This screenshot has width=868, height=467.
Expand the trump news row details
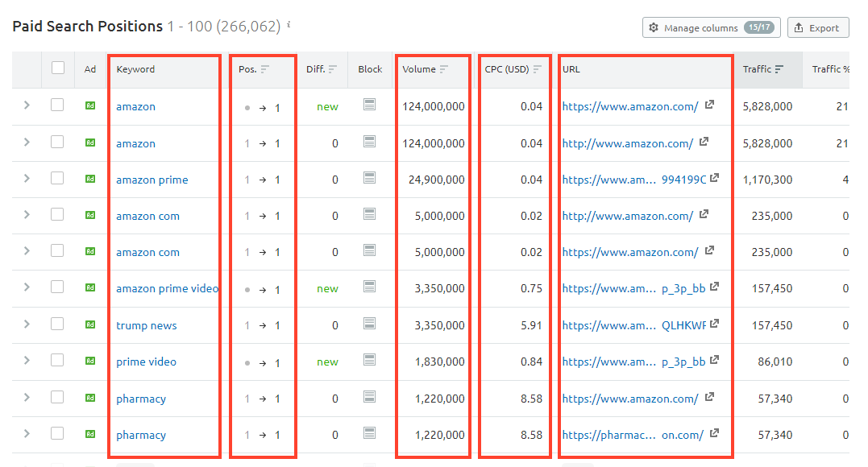click(27, 324)
